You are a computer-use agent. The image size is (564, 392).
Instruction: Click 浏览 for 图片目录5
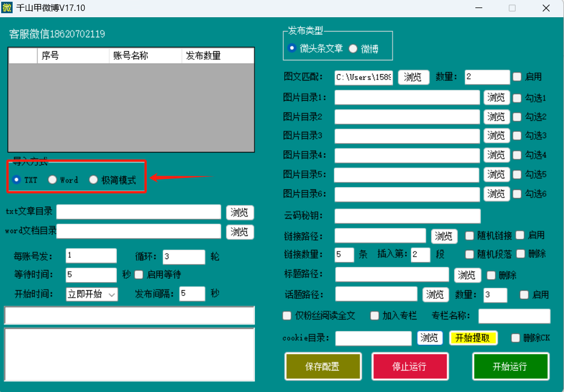496,174
